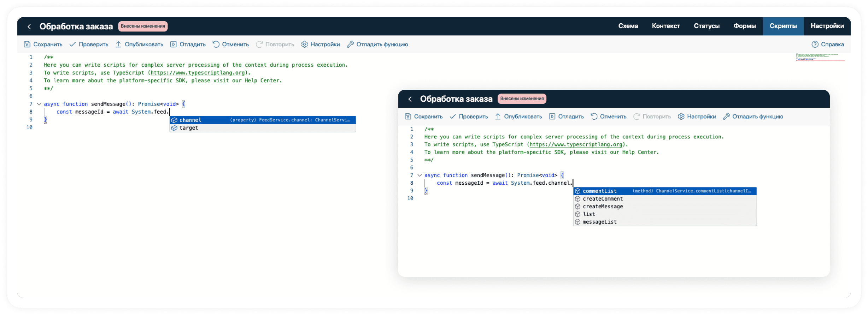Screen dimensions: 868x315
Task: Click Внесены изменения badge in overlay header
Action: coord(522,99)
